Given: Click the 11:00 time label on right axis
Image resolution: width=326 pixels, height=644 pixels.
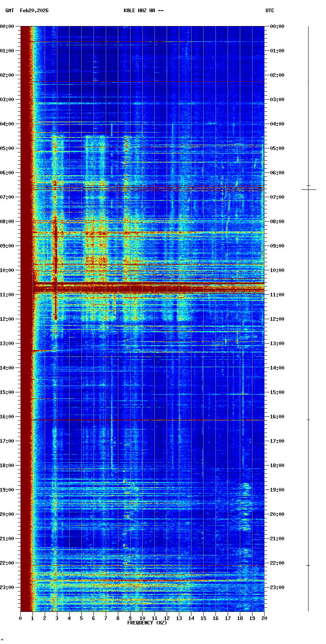Looking at the screenshot, I should [x=276, y=295].
